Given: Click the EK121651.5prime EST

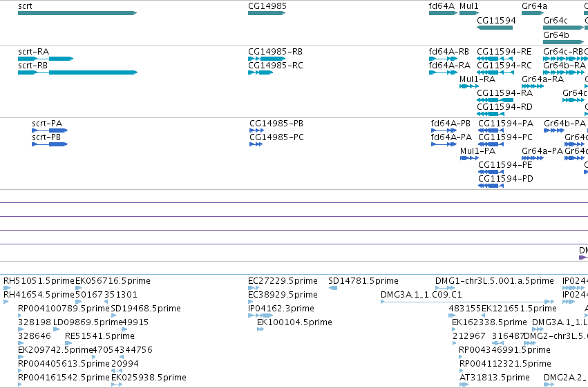Looking at the screenshot, I should (x=484, y=316).
